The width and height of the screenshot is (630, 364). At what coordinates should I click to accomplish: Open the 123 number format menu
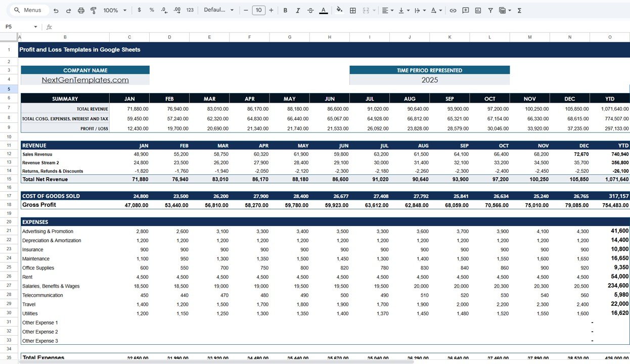click(x=190, y=10)
